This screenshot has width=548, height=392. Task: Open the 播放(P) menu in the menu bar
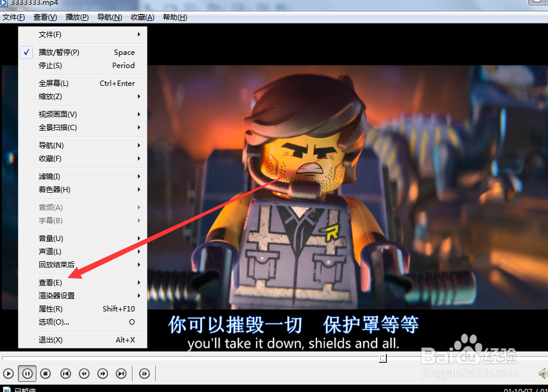77,17
